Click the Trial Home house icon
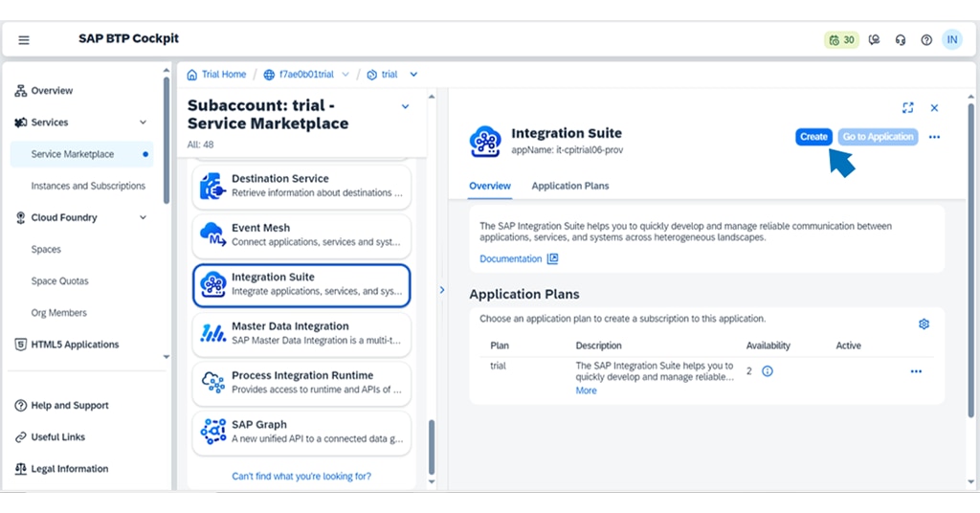980x513 pixels. click(192, 75)
